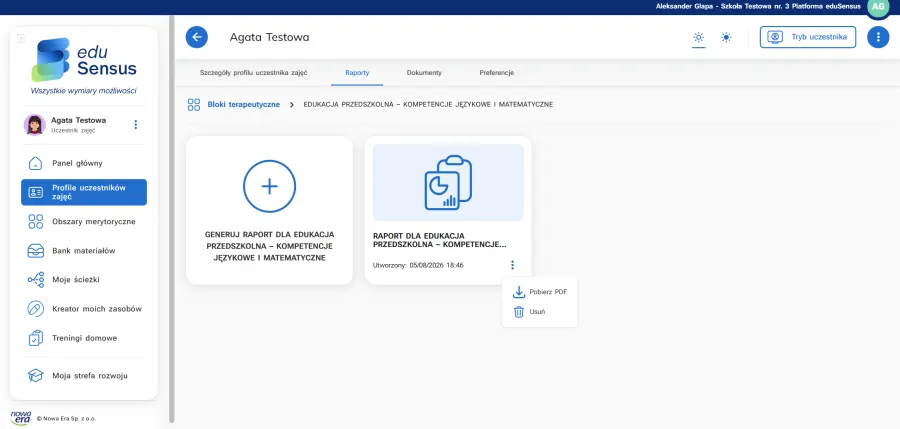Select the Raporty tab
The image size is (900, 429).
(x=357, y=73)
